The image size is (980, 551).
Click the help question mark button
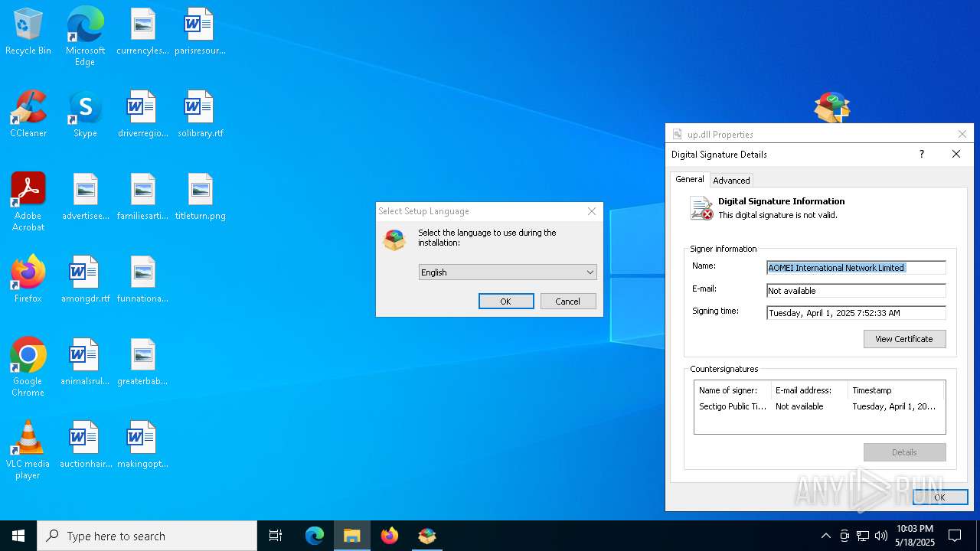[922, 155]
